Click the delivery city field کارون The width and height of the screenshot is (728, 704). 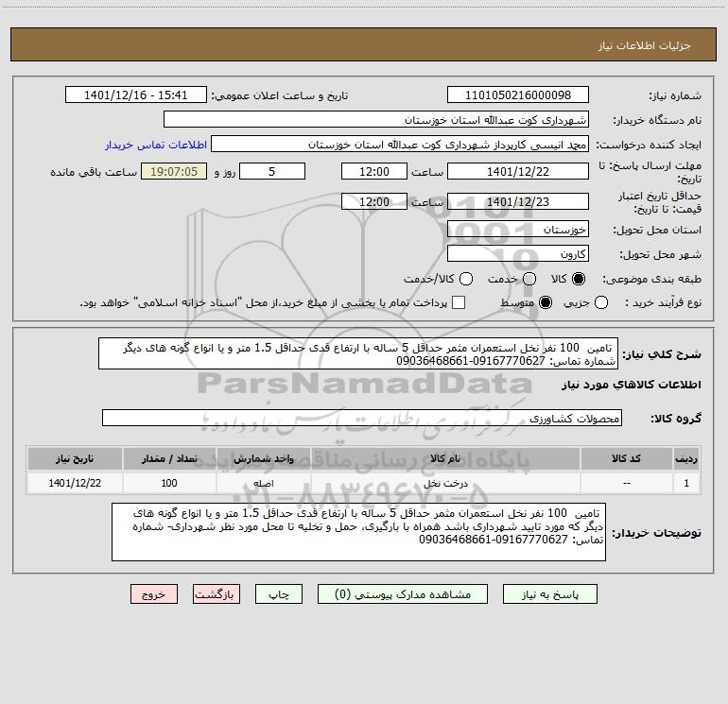point(518,253)
